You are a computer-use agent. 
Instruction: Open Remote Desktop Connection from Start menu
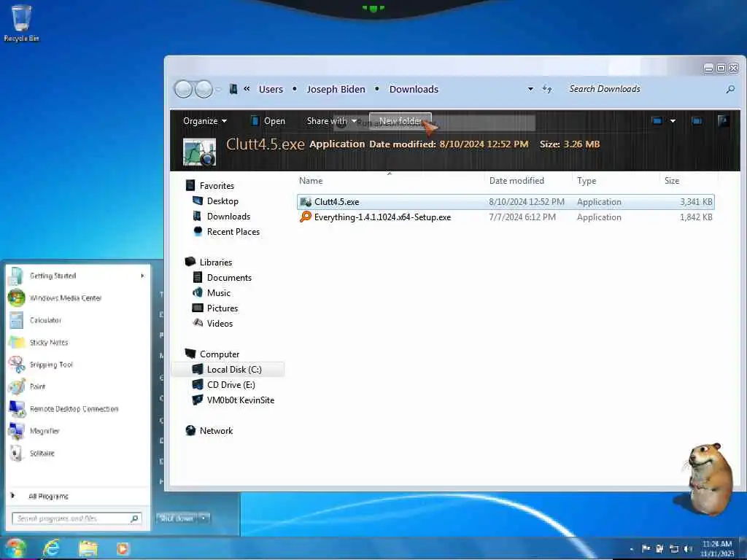[74, 408]
